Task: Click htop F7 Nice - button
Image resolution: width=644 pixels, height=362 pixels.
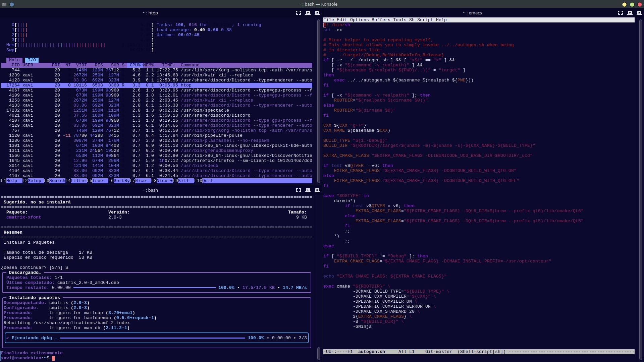Action: pos(141,181)
